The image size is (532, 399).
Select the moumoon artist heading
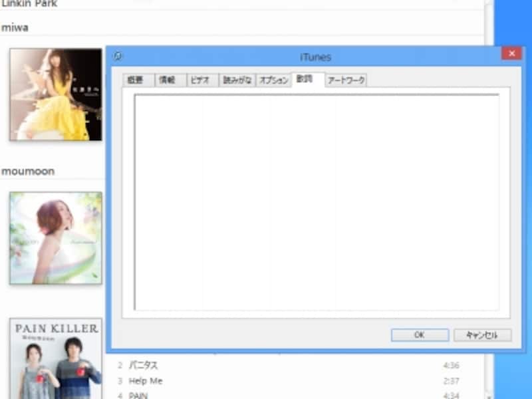coord(28,172)
